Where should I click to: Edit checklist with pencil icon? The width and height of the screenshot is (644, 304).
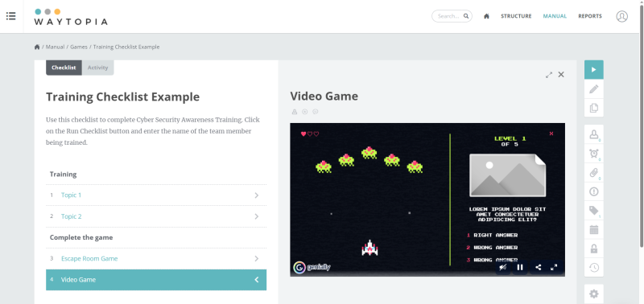click(594, 89)
